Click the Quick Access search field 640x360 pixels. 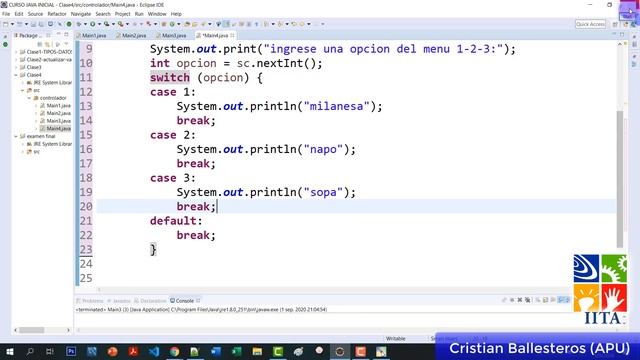tap(590, 24)
